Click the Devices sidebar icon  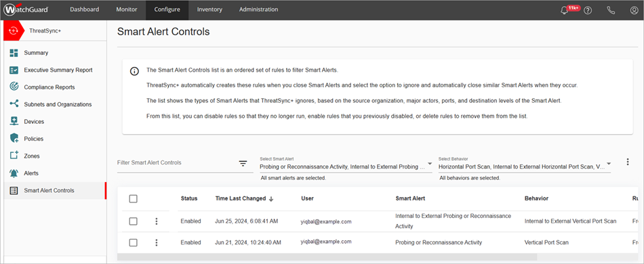coord(14,122)
